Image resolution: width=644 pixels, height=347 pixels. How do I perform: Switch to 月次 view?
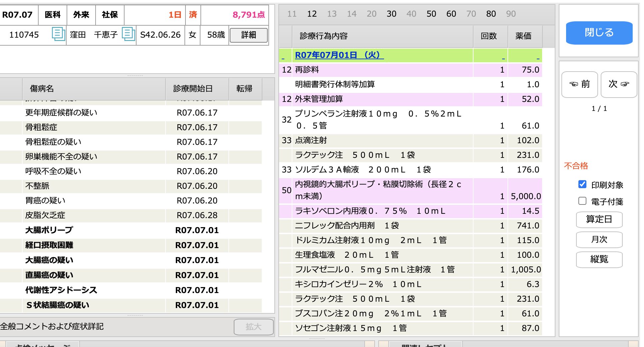[599, 239]
